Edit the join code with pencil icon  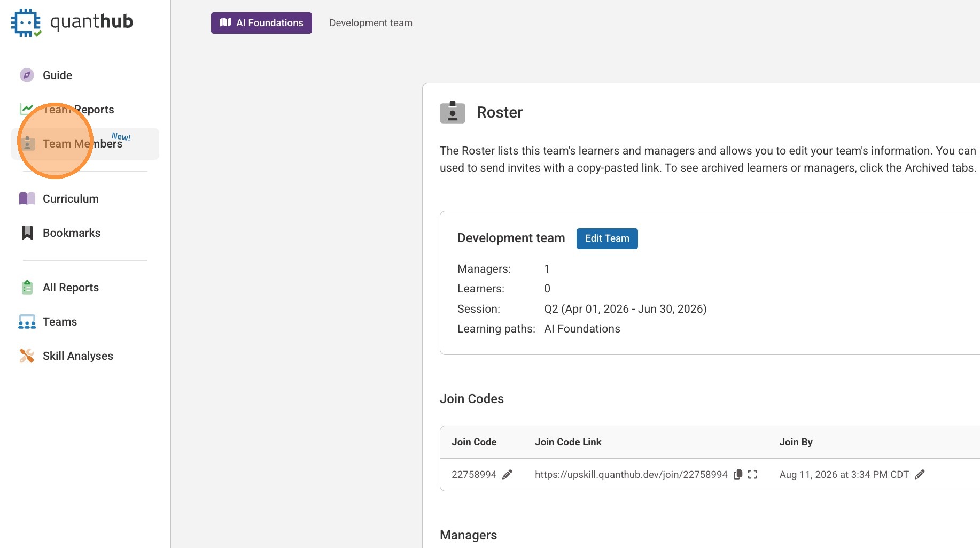point(507,475)
